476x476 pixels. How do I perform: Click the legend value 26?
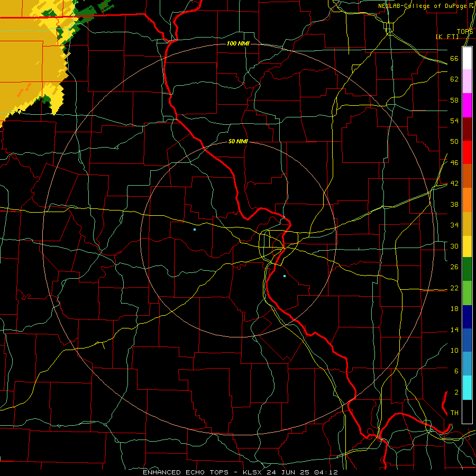point(454,267)
